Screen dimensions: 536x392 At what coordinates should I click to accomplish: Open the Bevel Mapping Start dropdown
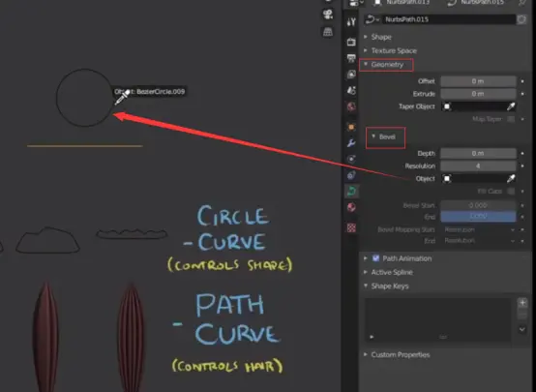point(479,229)
